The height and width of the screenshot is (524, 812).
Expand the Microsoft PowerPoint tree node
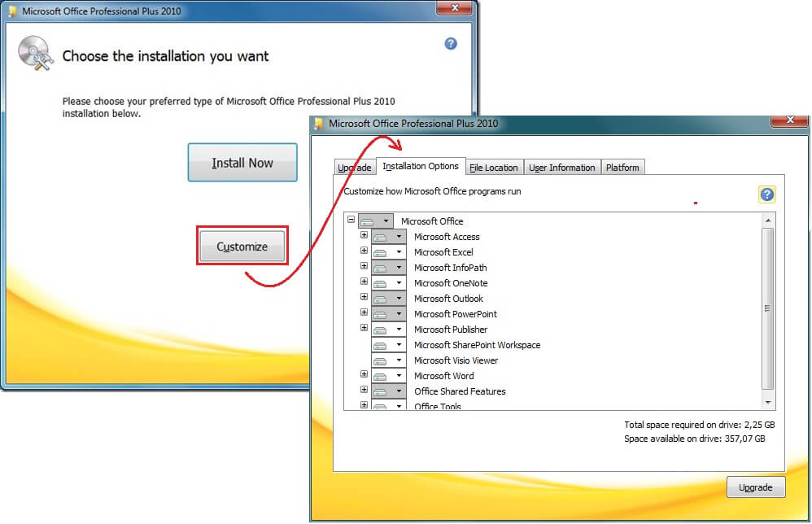364,312
